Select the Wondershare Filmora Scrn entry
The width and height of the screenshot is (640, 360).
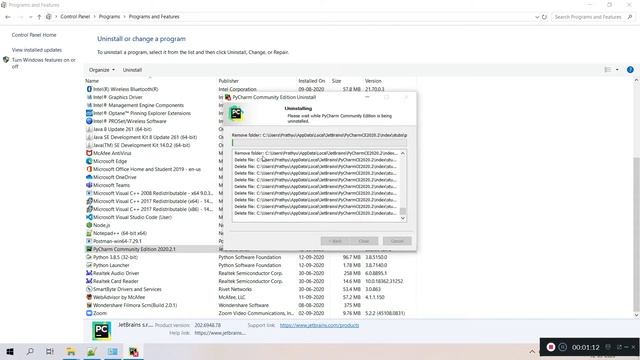coord(135,305)
